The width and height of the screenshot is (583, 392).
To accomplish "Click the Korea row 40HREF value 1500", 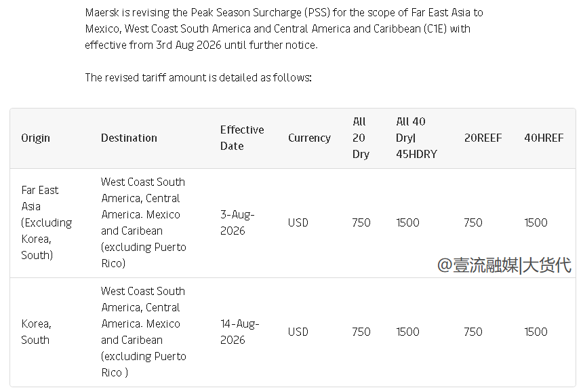I will [x=536, y=332].
